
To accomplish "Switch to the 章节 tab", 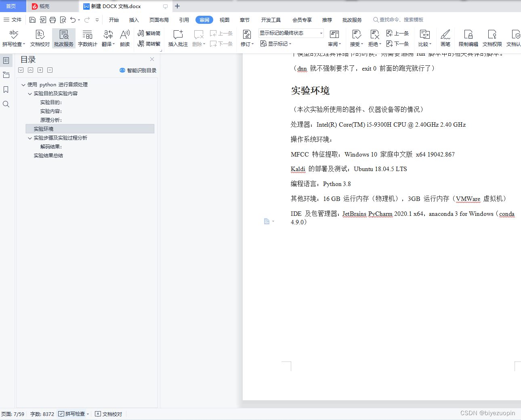I will 245,20.
